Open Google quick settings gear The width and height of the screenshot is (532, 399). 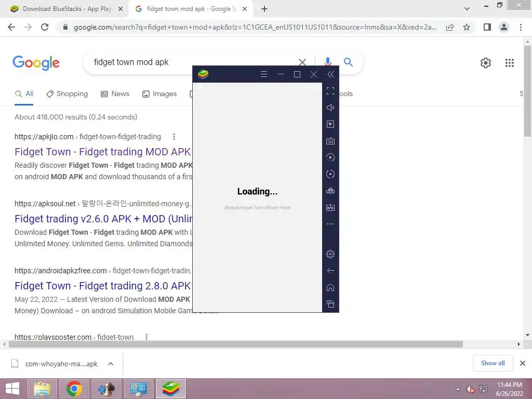tap(486, 63)
